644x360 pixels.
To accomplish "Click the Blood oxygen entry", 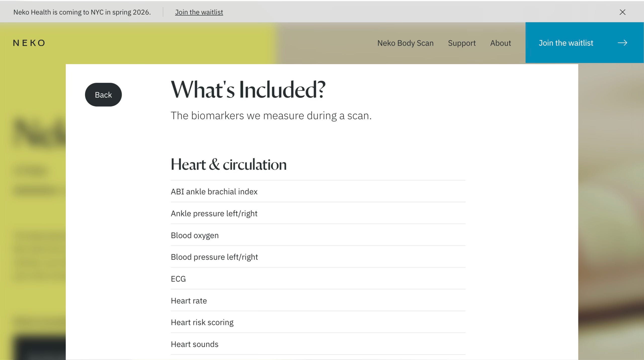I will (x=318, y=235).
